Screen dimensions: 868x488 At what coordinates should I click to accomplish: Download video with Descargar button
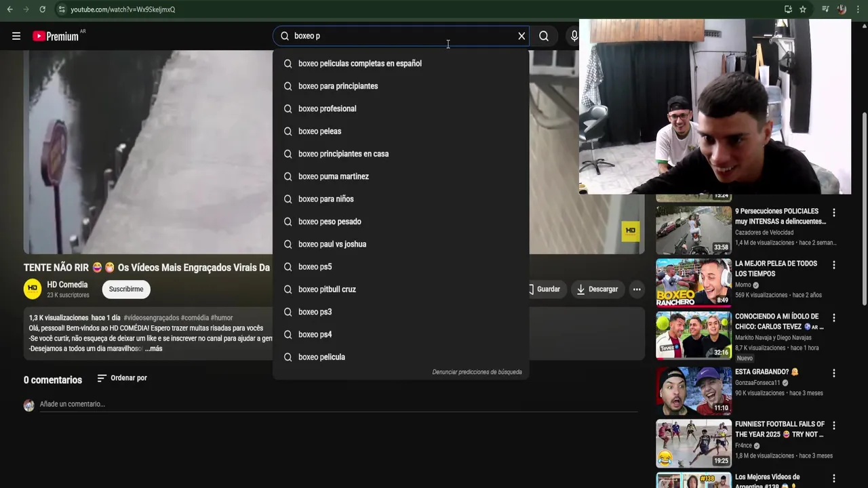597,289
